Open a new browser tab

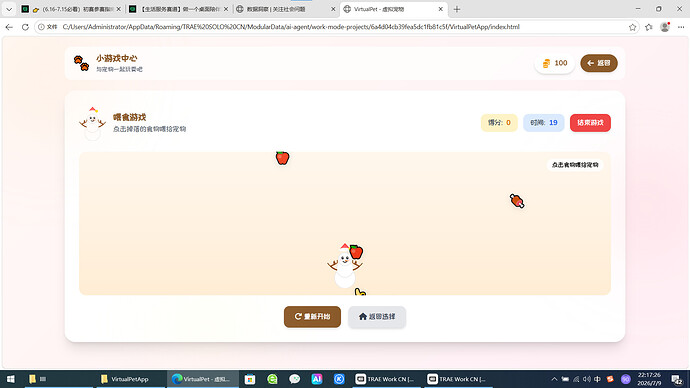(x=457, y=9)
